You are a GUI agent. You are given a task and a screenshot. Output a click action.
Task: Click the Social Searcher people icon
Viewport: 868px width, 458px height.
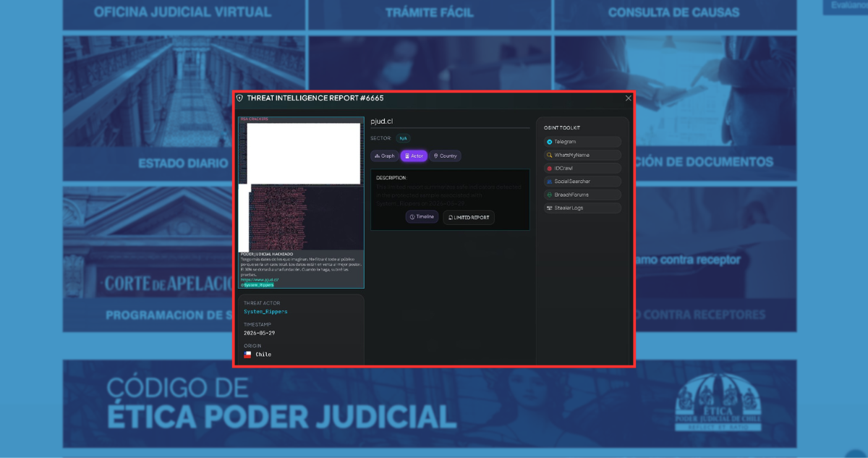click(x=550, y=181)
